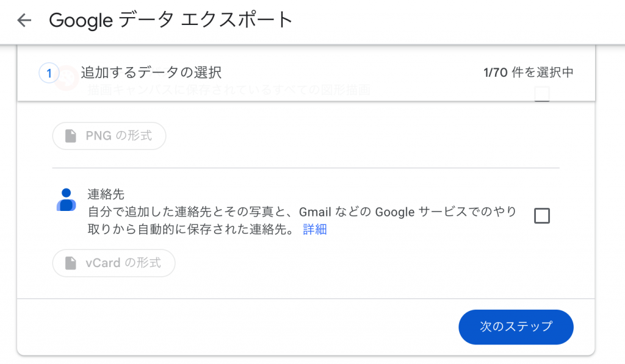Toggle the partially hidden drawing canvas checkbox
Viewport: 625px width, 364px height.
542,94
